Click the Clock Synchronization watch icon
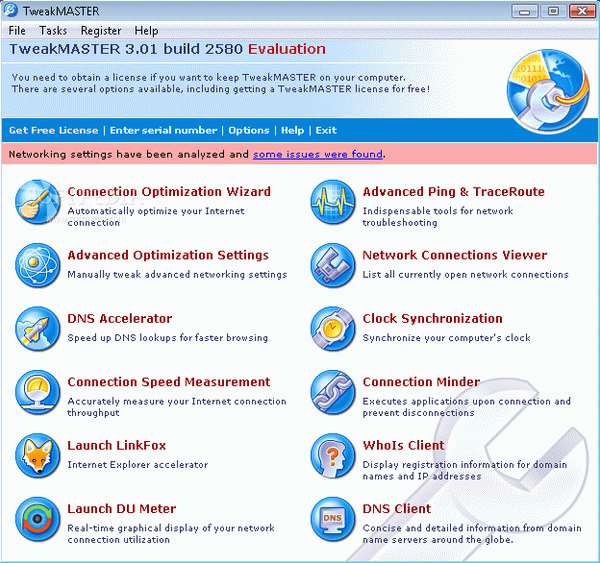This screenshot has width=600, height=563. coord(333,329)
